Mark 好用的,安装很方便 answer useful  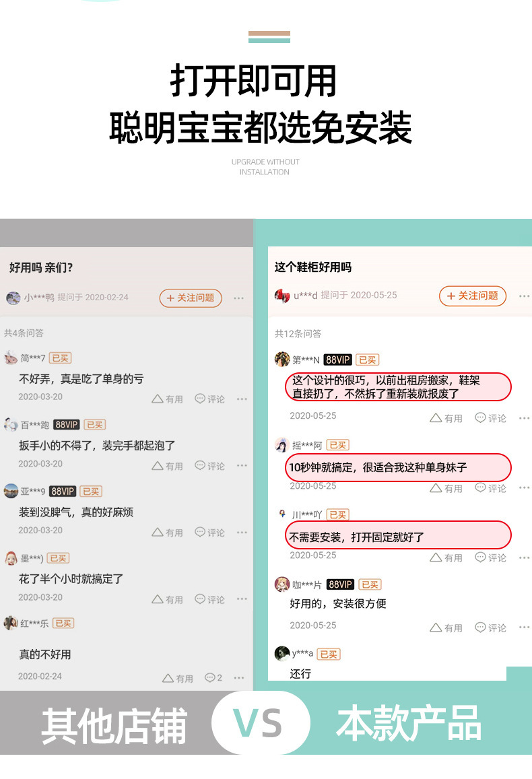click(446, 628)
